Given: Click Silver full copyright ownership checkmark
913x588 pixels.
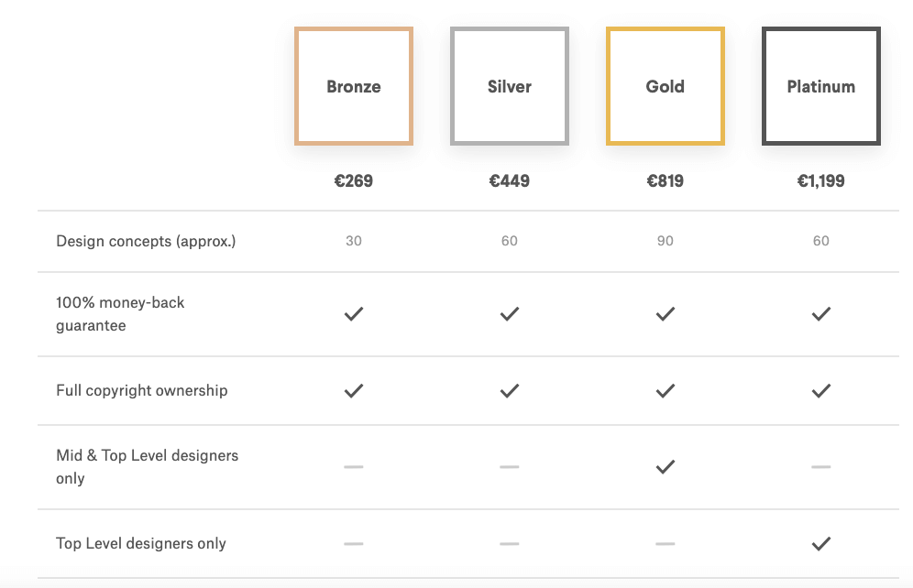Looking at the screenshot, I should click(510, 391).
